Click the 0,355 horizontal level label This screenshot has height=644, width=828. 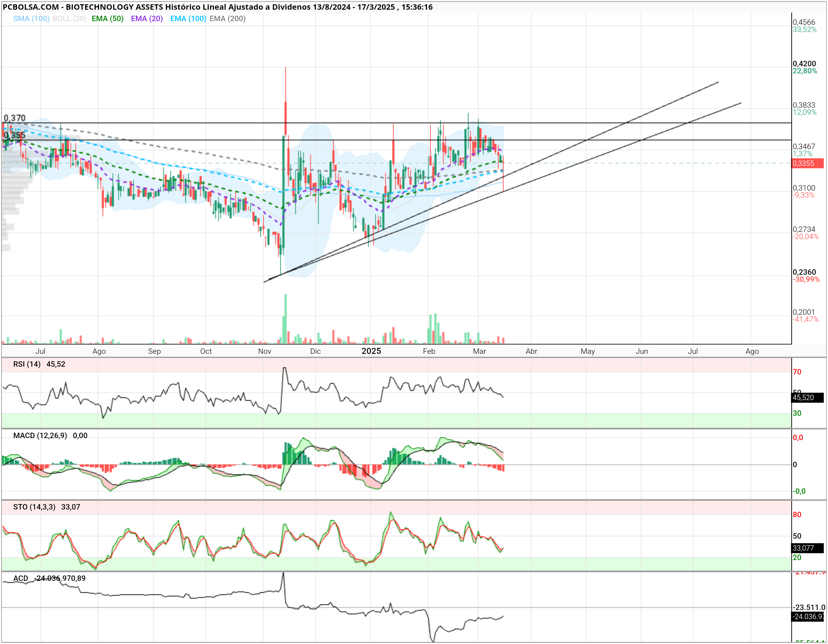14,135
